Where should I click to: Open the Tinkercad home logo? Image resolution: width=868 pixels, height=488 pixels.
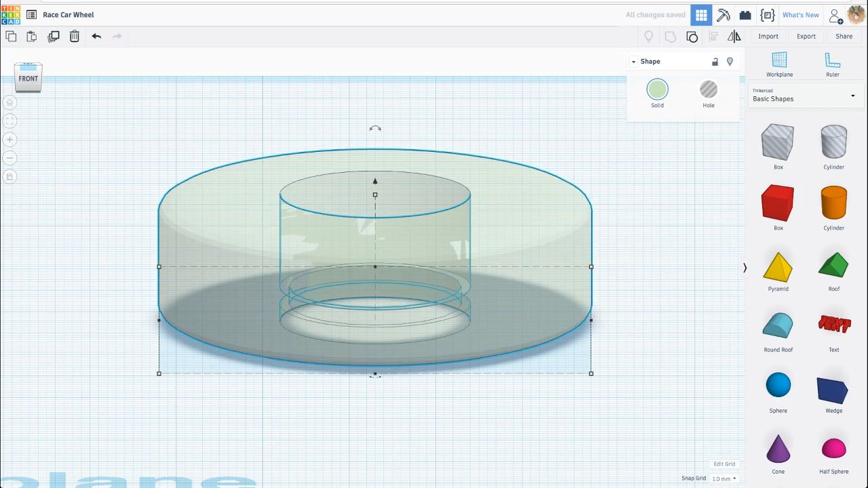tap(11, 14)
